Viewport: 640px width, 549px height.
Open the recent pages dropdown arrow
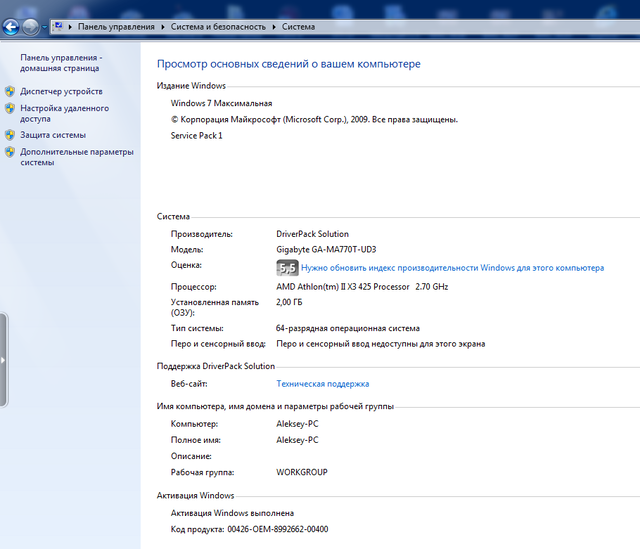click(x=45, y=27)
